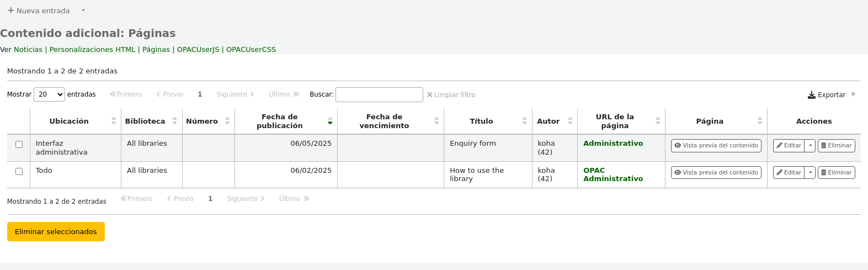Screen dimensions: 868x270
Task: Check the Todo location row checkbox
Action: [x=19, y=171]
